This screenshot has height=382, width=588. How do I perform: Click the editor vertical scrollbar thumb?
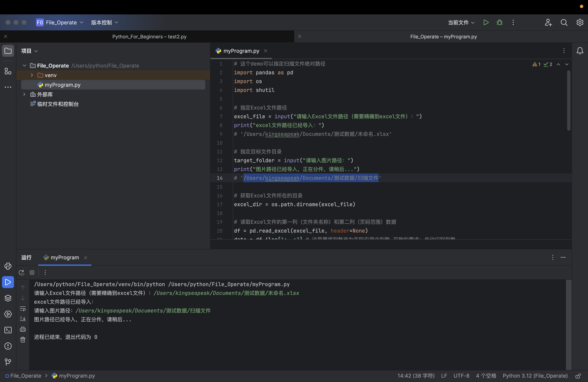point(569,100)
